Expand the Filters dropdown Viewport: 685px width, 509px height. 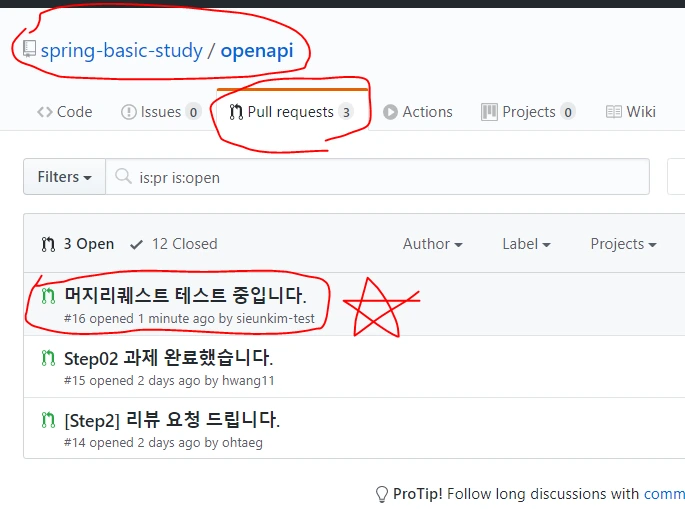pyautogui.click(x=65, y=177)
